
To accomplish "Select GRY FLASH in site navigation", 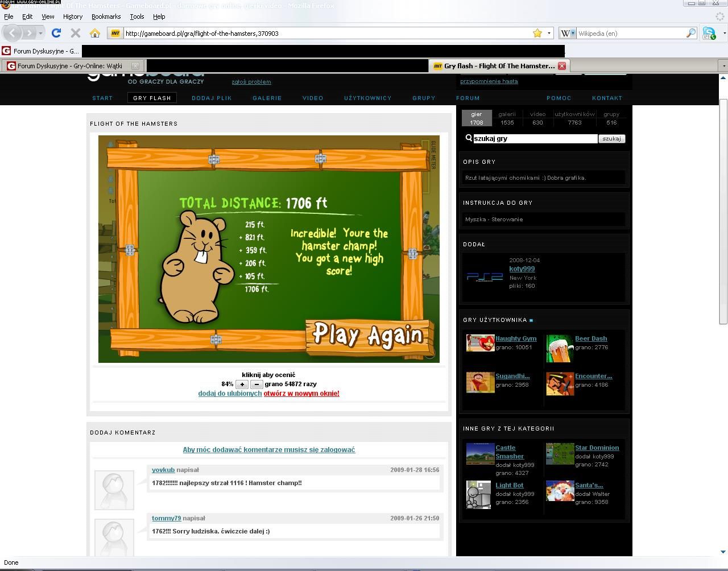I will pos(152,98).
